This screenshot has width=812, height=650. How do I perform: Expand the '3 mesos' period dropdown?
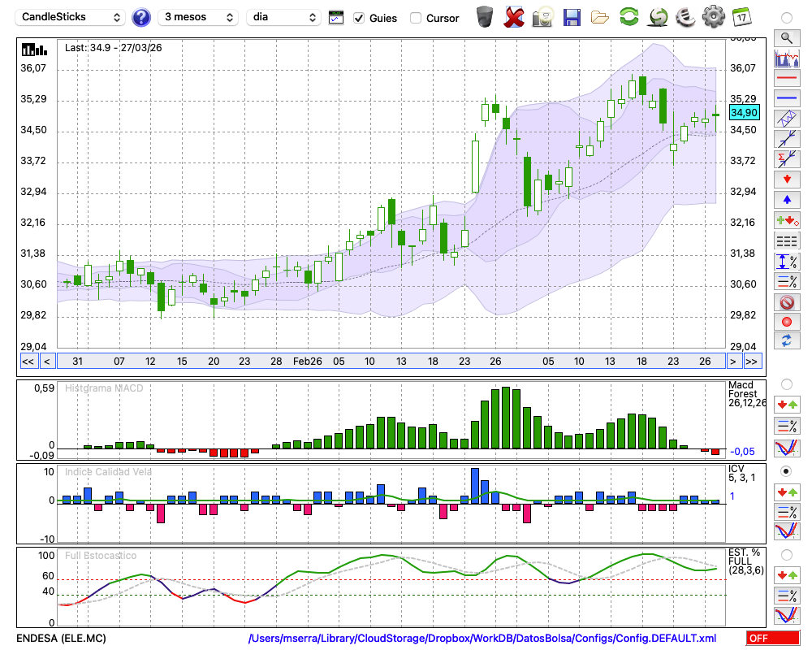[197, 17]
